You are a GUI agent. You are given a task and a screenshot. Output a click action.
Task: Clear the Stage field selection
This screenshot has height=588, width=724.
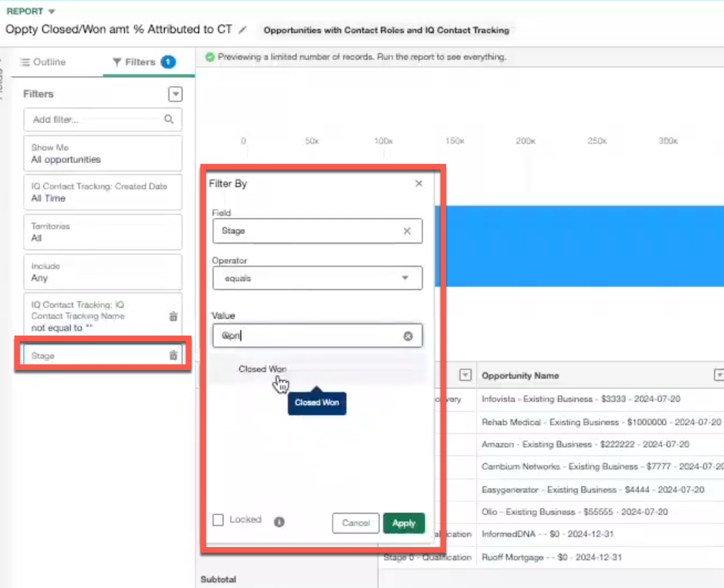[407, 231]
